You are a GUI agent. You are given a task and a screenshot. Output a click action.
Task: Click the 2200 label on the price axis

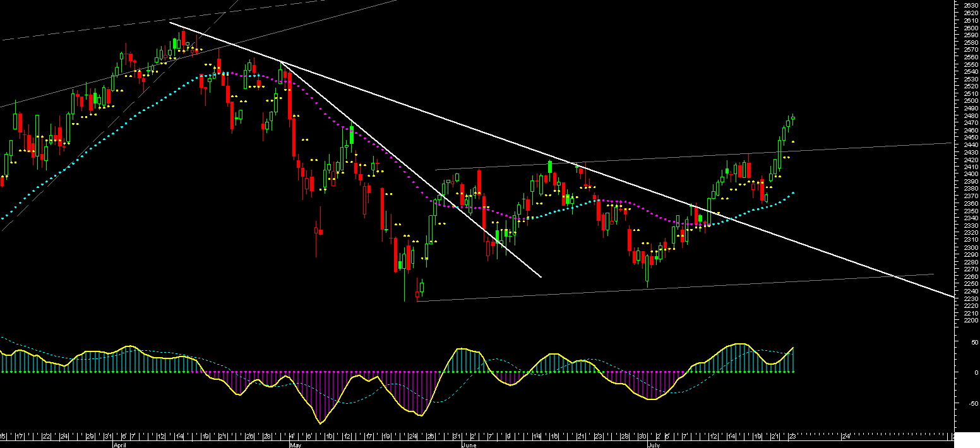click(971, 321)
